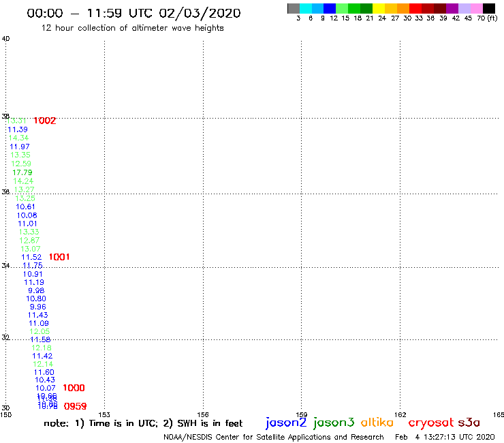
Task: Select the '12 hour collection' subtitle text
Action: pyautogui.click(x=133, y=28)
